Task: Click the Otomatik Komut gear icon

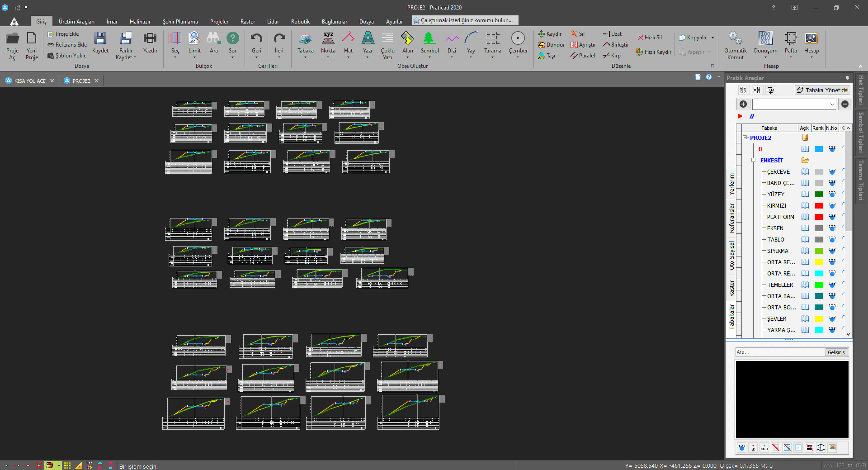Action: pyautogui.click(x=735, y=39)
